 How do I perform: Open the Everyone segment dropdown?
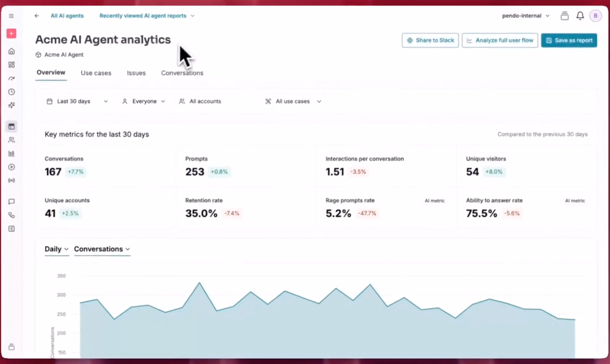(x=144, y=101)
